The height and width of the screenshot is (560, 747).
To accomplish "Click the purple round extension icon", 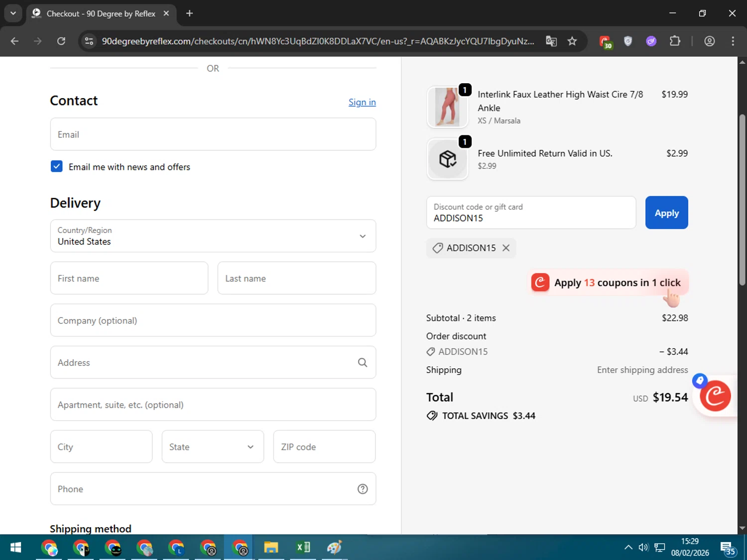I will click(x=651, y=41).
